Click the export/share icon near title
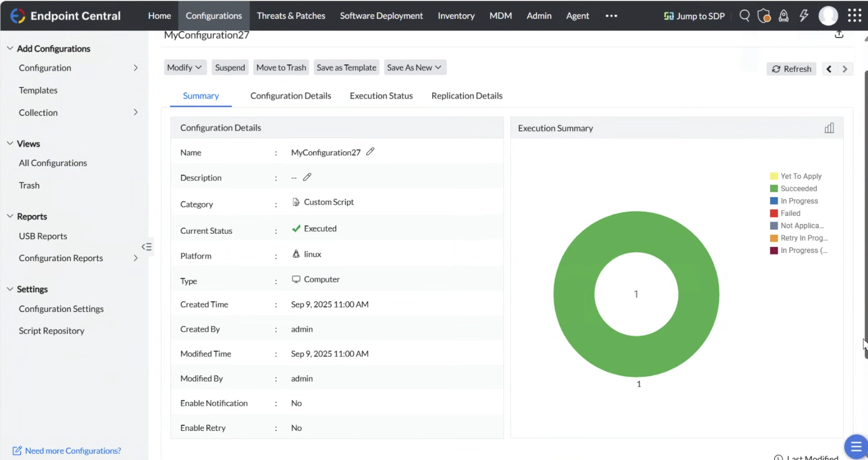Image resolution: width=868 pixels, height=460 pixels. 839,35
